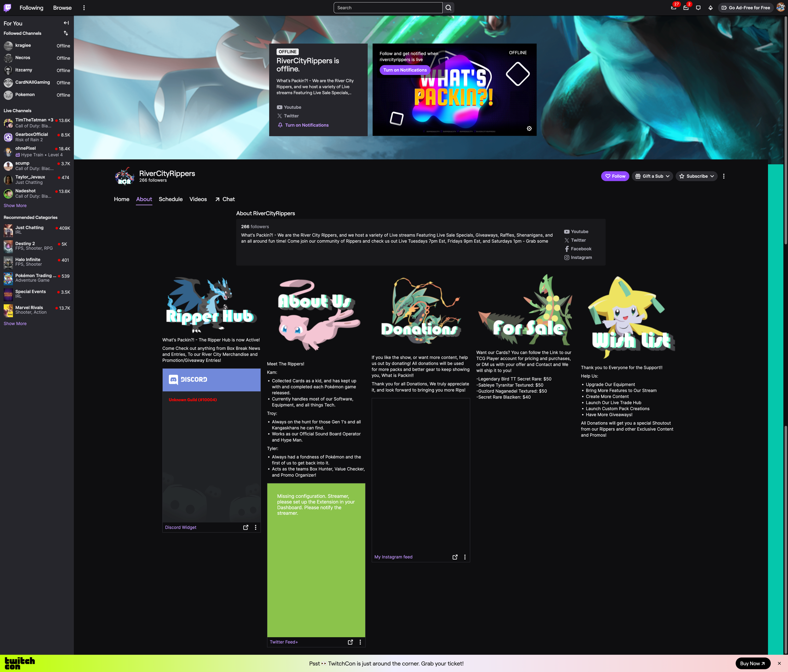Open Facebook link in About panel

578,249
